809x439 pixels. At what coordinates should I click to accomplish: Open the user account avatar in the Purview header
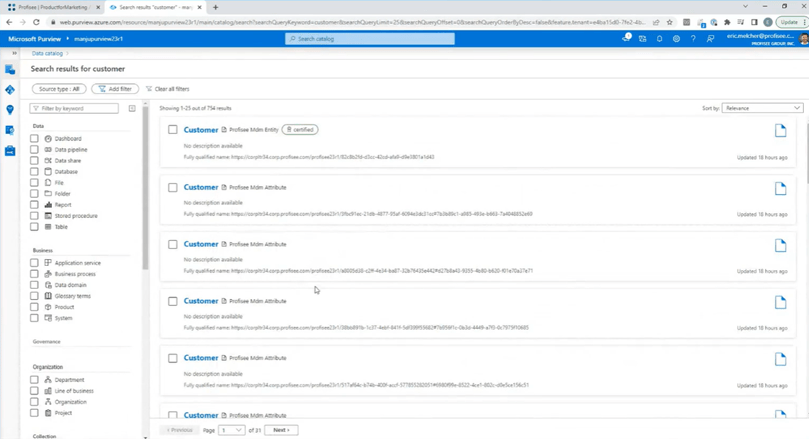tap(804, 39)
